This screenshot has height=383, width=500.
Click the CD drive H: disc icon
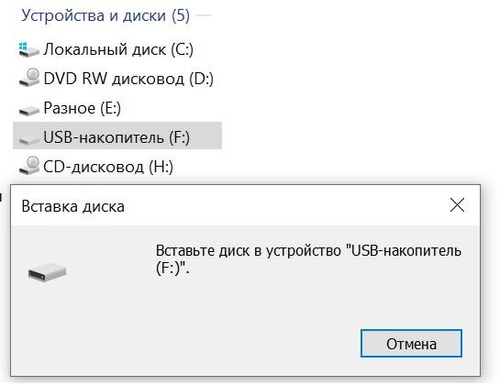point(29,165)
